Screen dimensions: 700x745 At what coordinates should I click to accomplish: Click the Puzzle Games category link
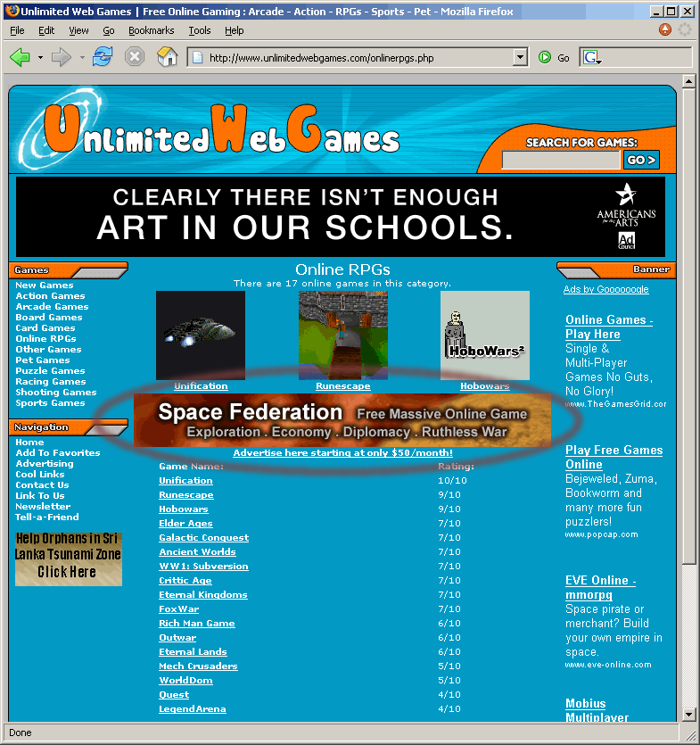50,371
